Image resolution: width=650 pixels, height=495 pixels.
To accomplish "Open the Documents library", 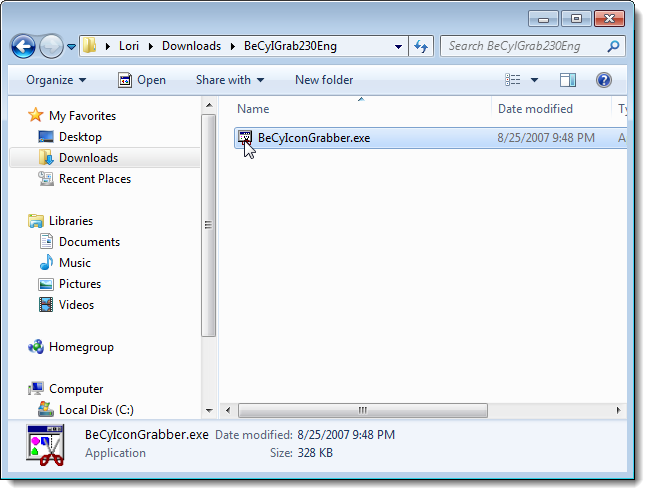I will pyautogui.click(x=90, y=242).
